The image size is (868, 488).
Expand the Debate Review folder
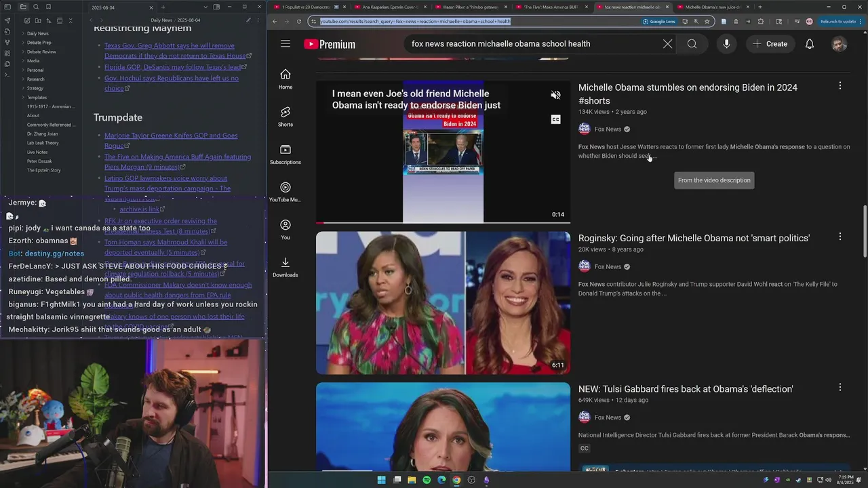point(41,52)
